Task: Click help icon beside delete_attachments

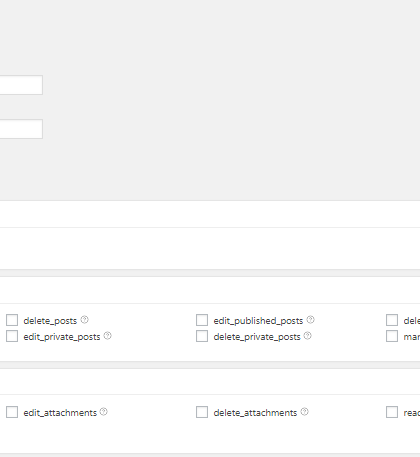Action: click(305, 412)
